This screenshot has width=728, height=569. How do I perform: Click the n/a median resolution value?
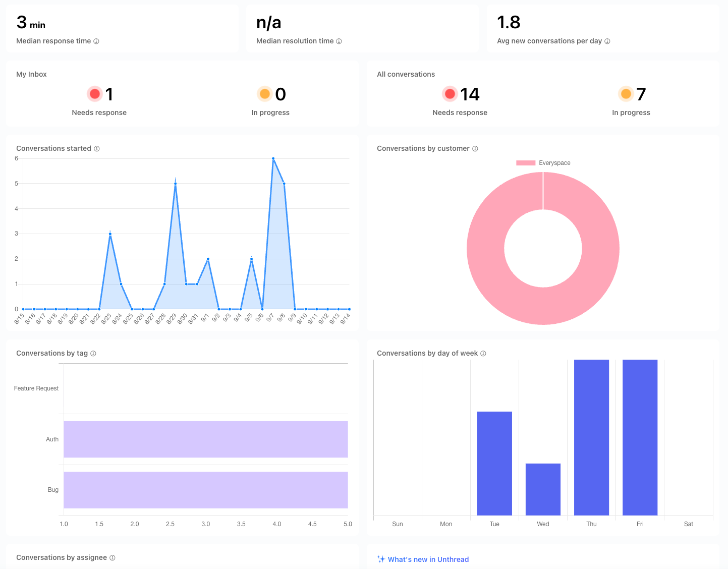(x=268, y=23)
